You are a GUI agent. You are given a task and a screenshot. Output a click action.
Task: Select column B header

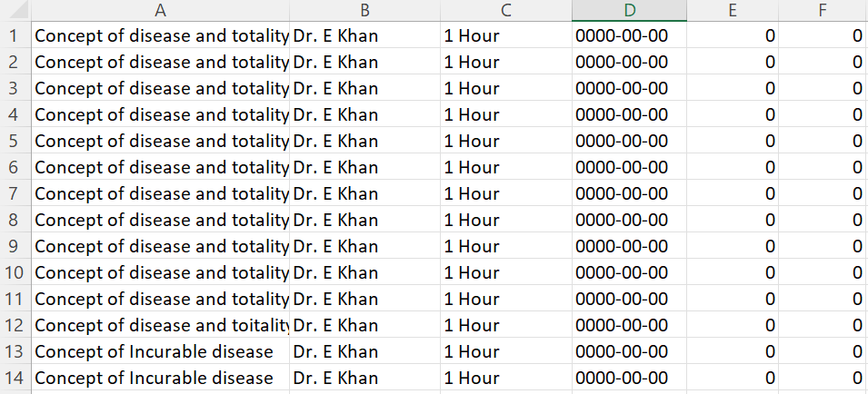coord(364,10)
